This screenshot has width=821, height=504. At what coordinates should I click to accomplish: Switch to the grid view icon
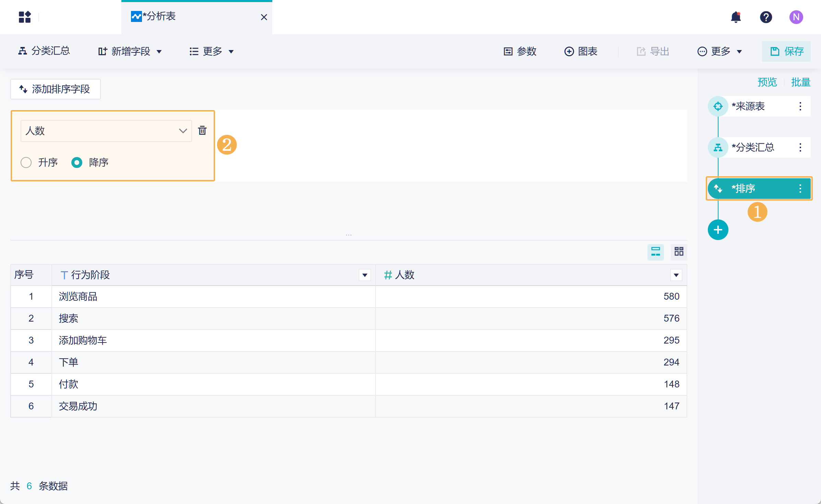tap(679, 252)
